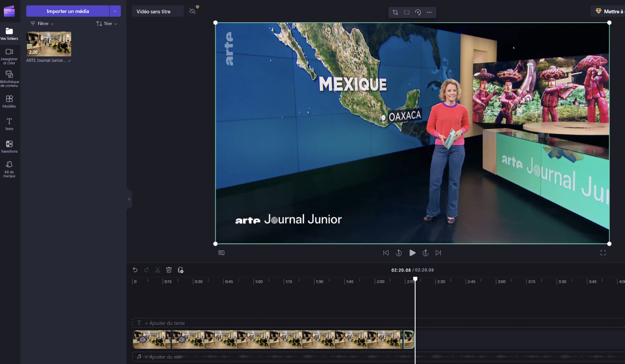Select the last short timeline clip
The image size is (625, 364).
[x=409, y=340]
